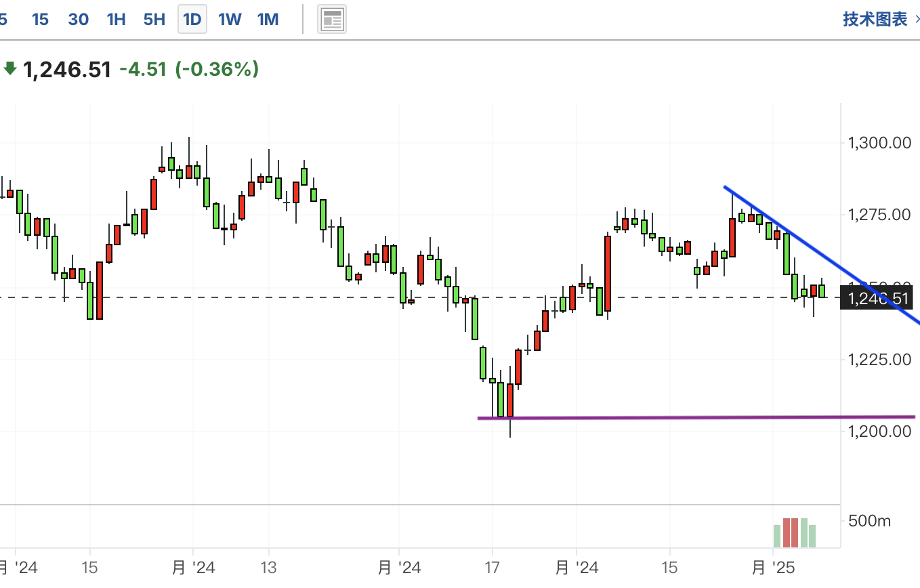Click the 1,225.00 price axis label
This screenshot has height=588, width=920.
[x=879, y=359]
